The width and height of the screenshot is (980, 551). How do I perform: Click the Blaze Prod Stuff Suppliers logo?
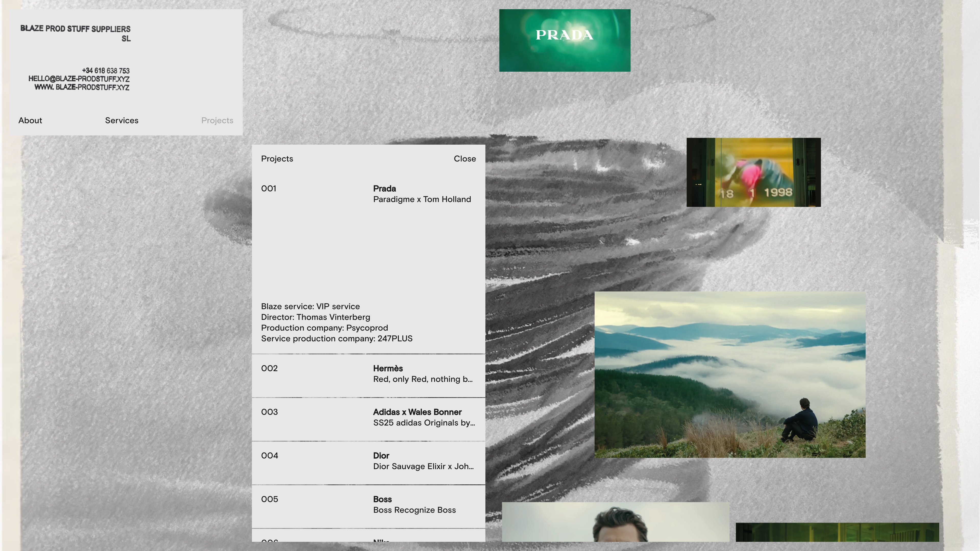pos(75,33)
